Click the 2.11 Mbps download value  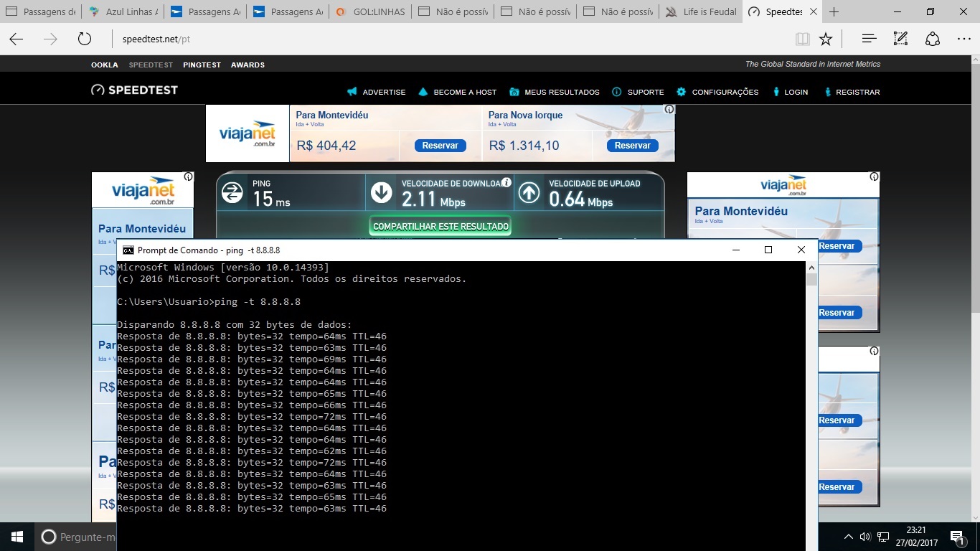point(433,199)
